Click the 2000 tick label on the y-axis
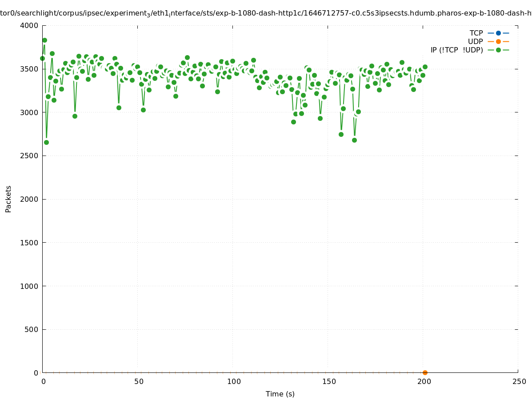Image resolution: width=532 pixels, height=400 pixels. [29, 199]
